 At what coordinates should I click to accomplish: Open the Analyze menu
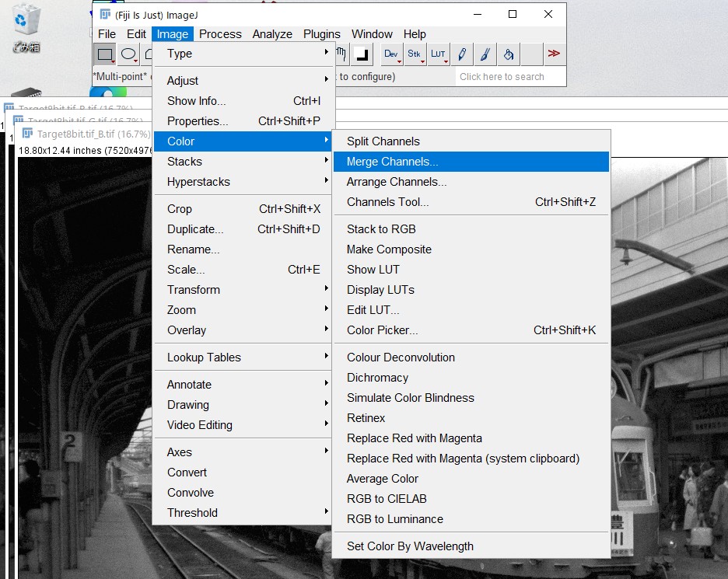(x=272, y=34)
